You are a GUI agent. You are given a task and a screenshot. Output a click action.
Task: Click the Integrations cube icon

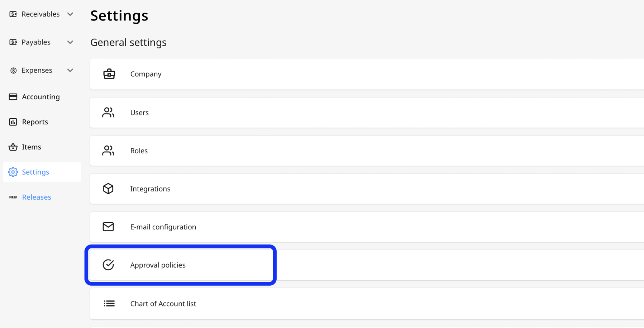click(x=109, y=189)
